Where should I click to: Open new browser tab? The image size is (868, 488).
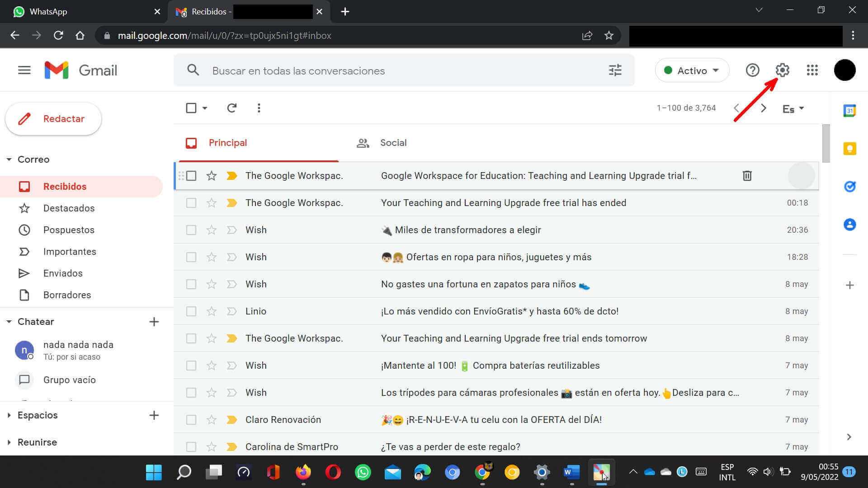pyautogui.click(x=345, y=12)
